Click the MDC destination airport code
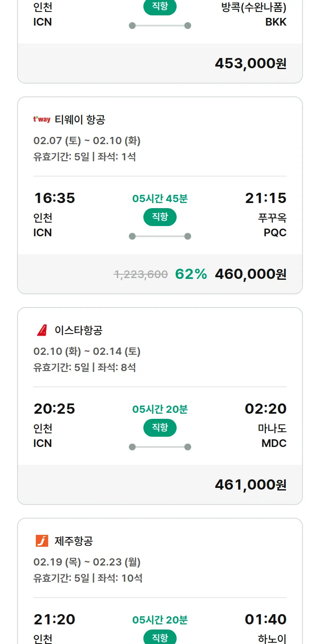This screenshot has height=644, width=320. point(274,443)
